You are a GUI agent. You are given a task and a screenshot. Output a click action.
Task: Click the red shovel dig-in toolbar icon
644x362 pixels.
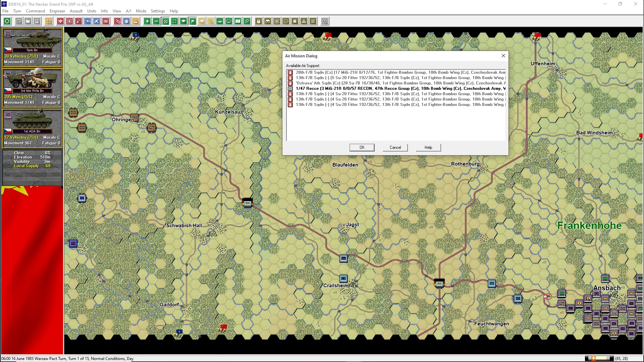point(78,21)
